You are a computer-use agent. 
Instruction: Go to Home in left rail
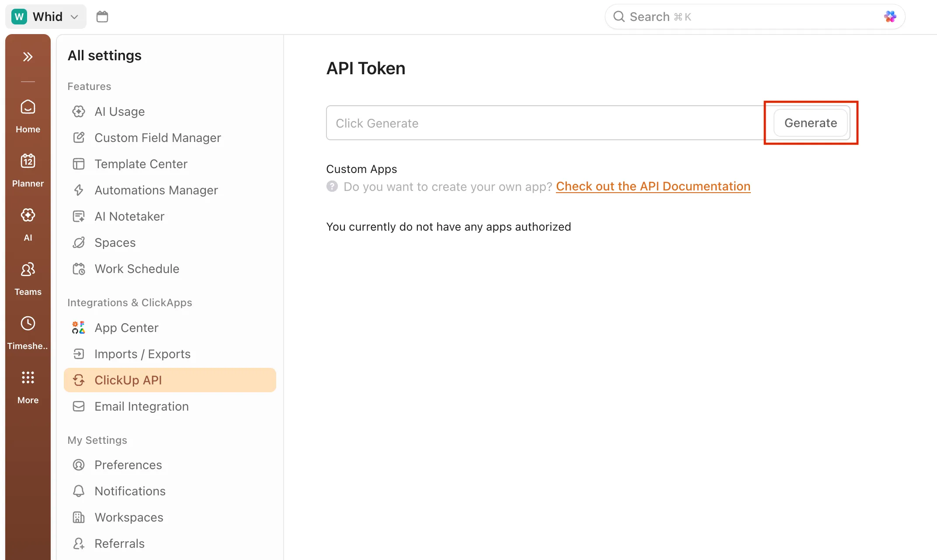28,116
